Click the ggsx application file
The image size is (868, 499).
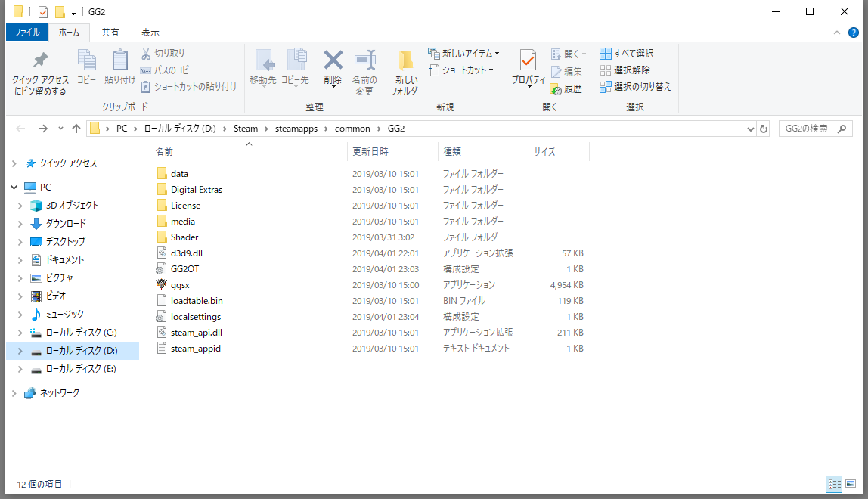(181, 285)
